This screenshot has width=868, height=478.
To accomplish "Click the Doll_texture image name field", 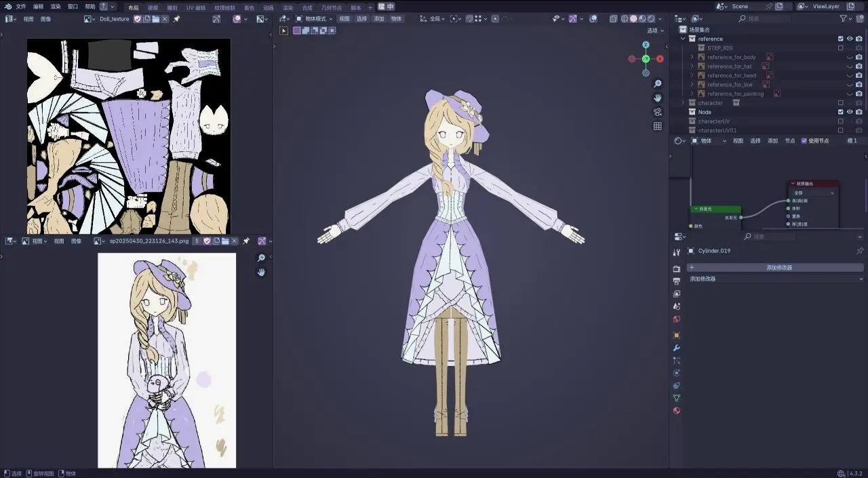I will pyautogui.click(x=115, y=19).
